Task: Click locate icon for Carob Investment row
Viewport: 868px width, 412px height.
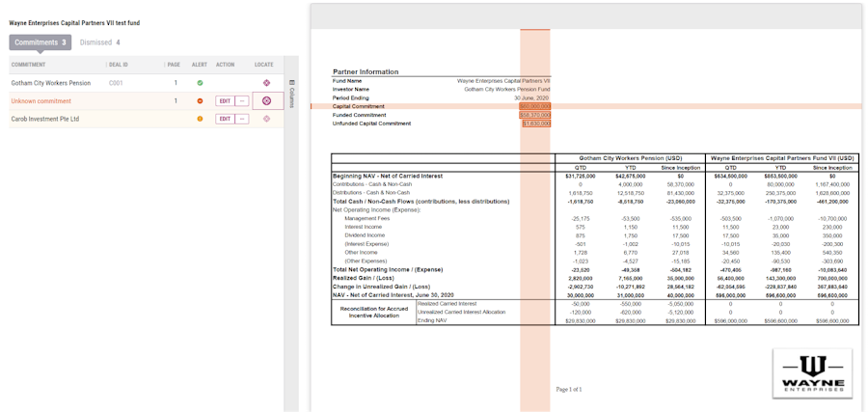Action: pos(267,119)
